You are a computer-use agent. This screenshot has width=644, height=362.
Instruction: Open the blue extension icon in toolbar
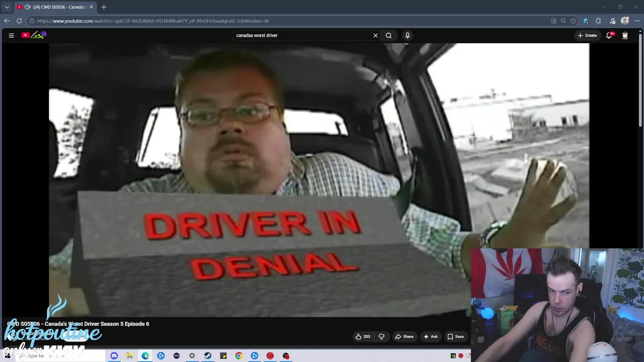point(586,21)
